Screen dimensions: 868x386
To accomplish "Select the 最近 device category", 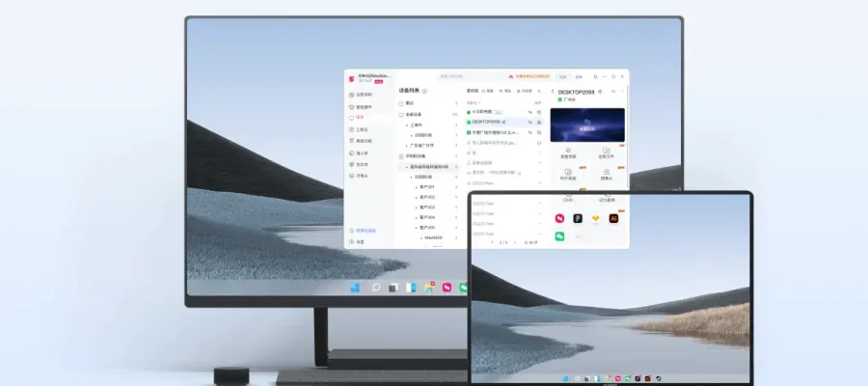I will pos(410,102).
